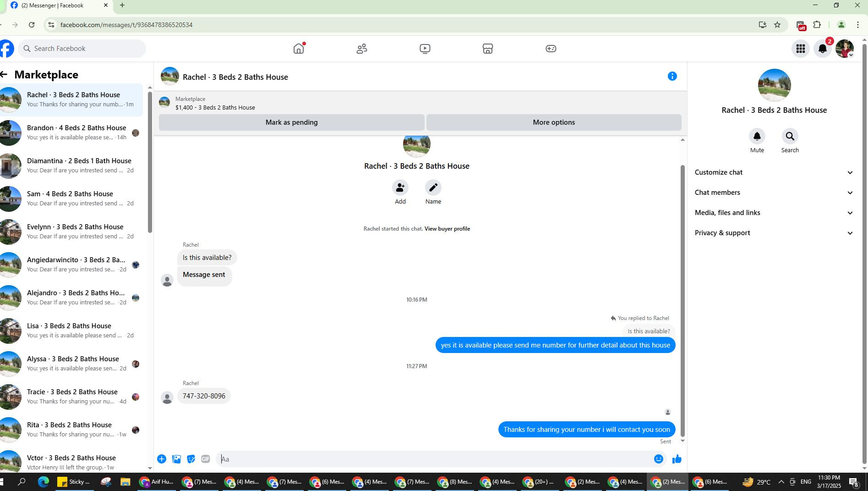Reload the page
The width and height of the screenshot is (868, 491).
coord(32,25)
